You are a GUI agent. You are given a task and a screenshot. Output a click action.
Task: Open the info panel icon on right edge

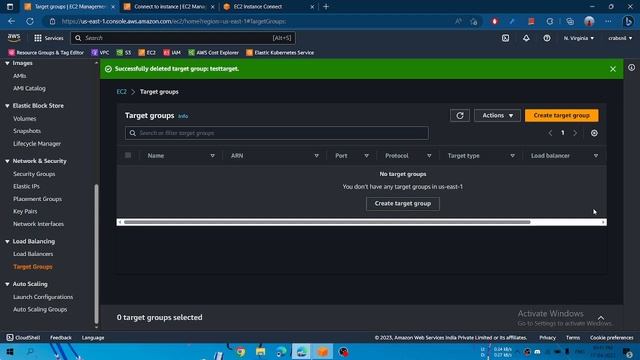click(631, 68)
